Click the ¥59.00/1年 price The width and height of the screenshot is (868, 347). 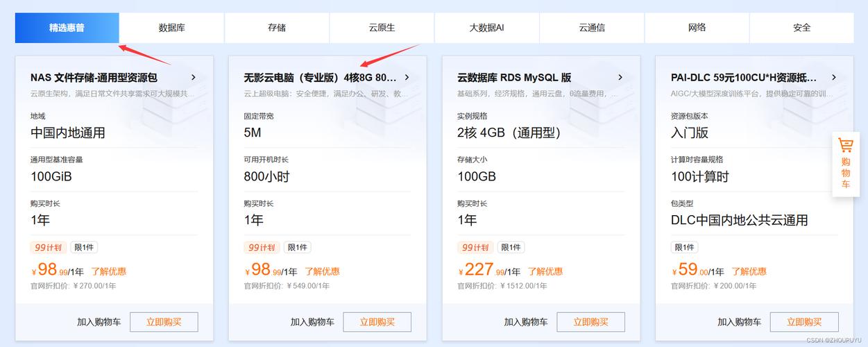(697, 269)
